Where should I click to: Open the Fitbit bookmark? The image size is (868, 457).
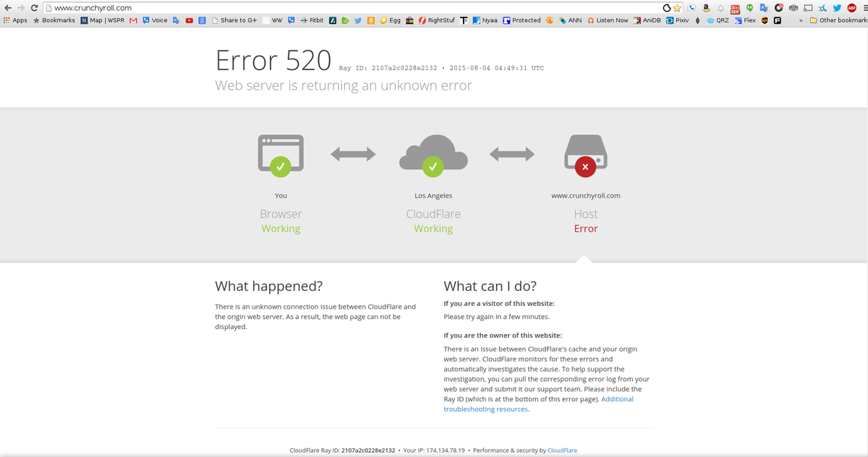tap(312, 20)
